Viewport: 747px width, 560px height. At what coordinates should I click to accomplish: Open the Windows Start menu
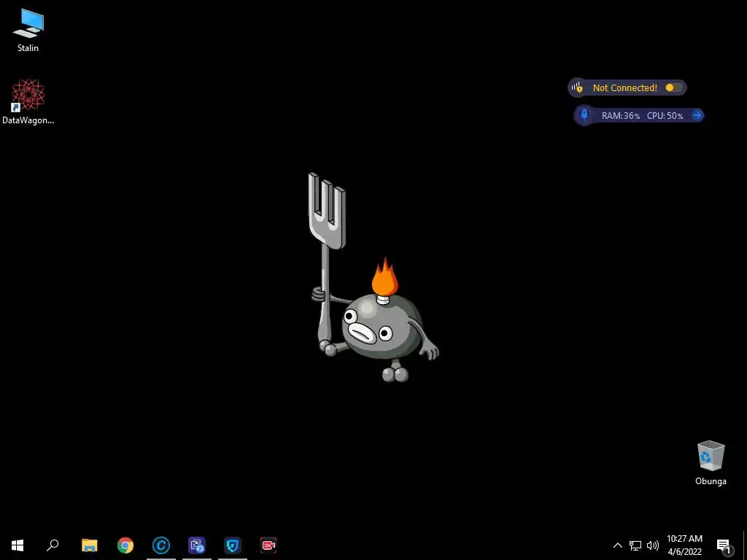coord(18,545)
